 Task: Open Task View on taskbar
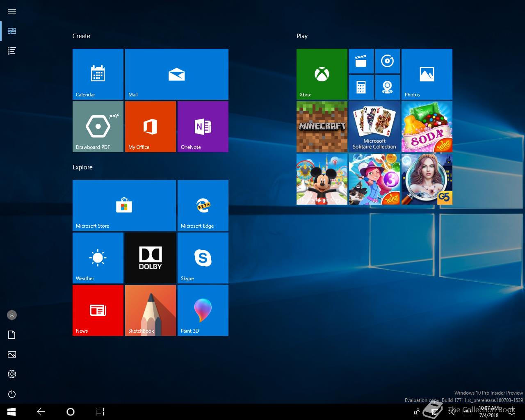pos(100,412)
